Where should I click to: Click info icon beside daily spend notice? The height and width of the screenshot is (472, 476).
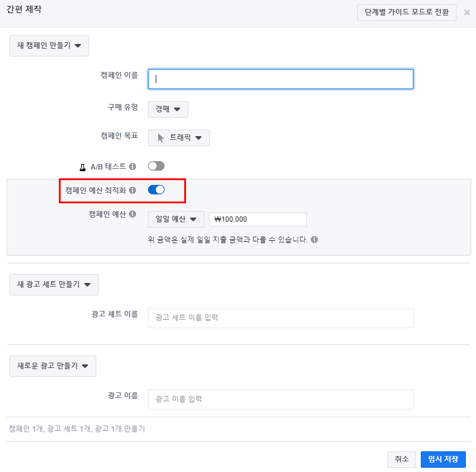314,240
